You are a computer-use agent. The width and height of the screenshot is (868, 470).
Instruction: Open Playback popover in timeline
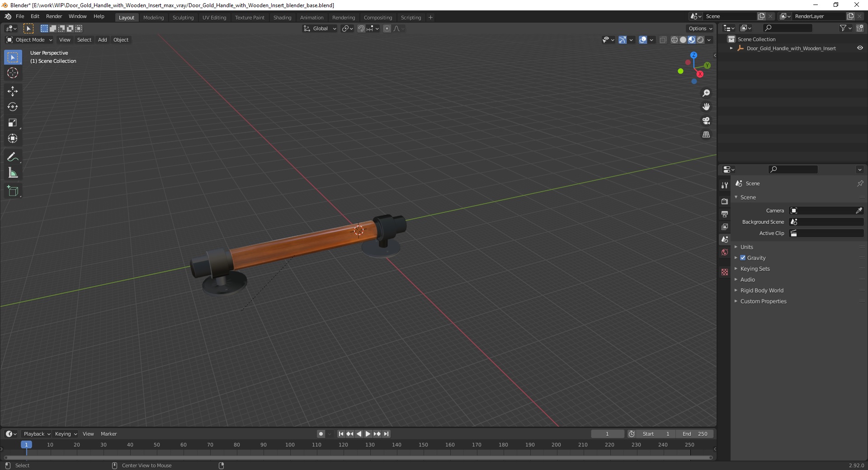point(37,434)
